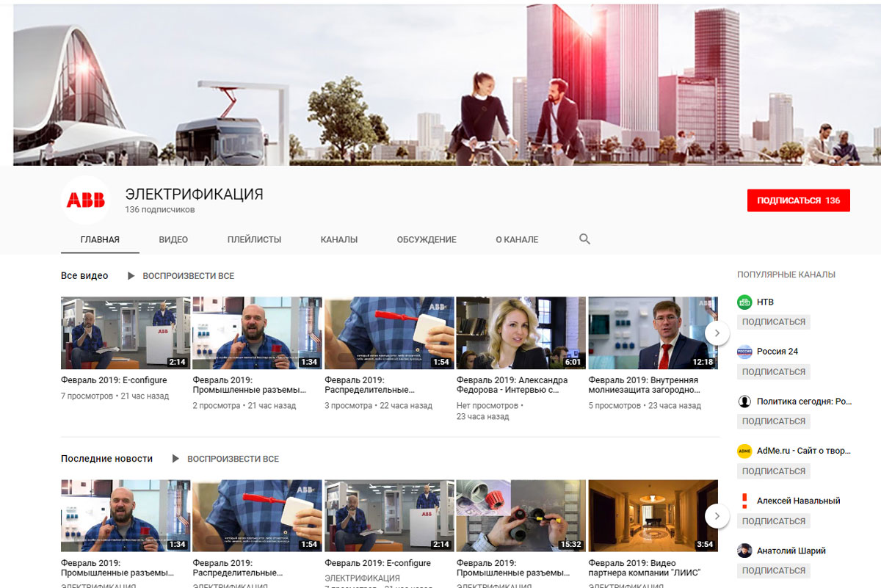
Task: Click the НТВ channel avatar icon
Action: [744, 302]
